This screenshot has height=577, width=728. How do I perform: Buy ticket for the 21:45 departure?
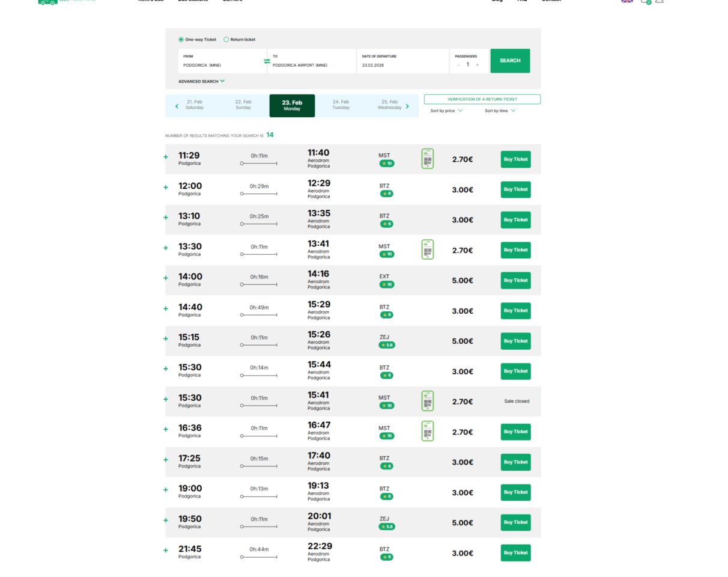515,553
